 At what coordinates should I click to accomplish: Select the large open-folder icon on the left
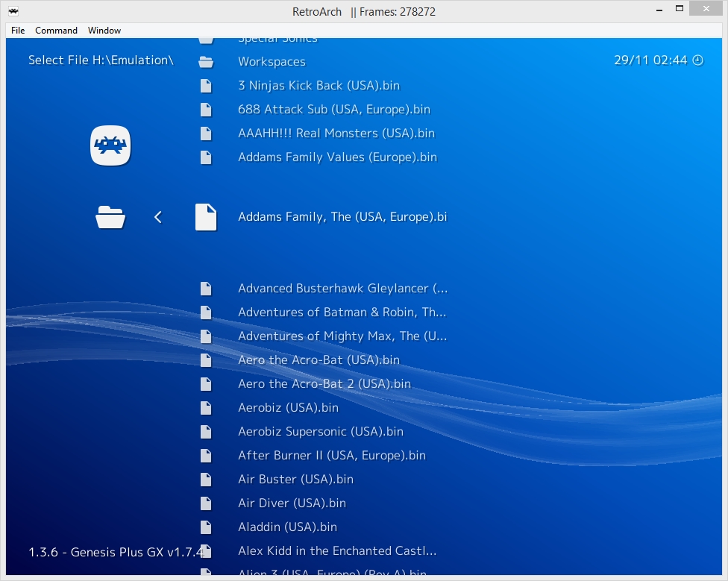110,217
